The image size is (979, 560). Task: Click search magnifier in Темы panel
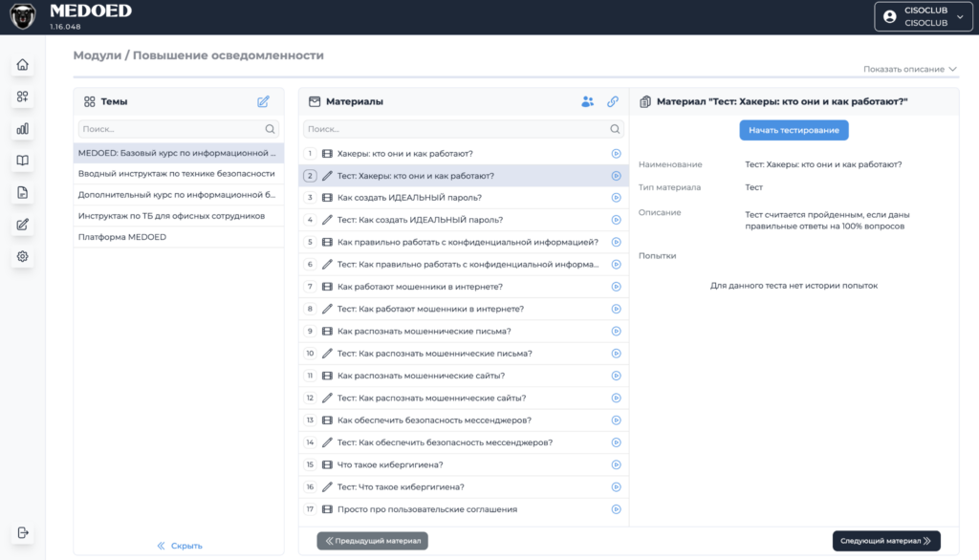[270, 129]
